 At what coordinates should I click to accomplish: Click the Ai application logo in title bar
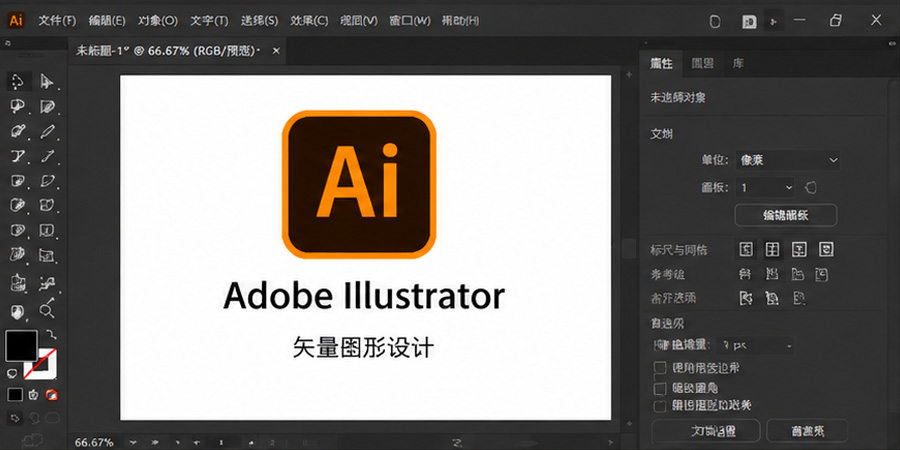pos(16,21)
